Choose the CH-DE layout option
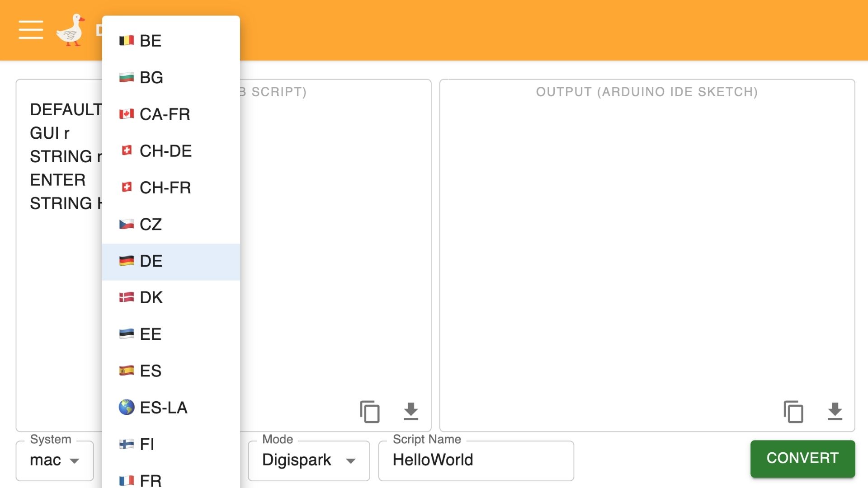The height and width of the screenshot is (488, 868). point(171,151)
